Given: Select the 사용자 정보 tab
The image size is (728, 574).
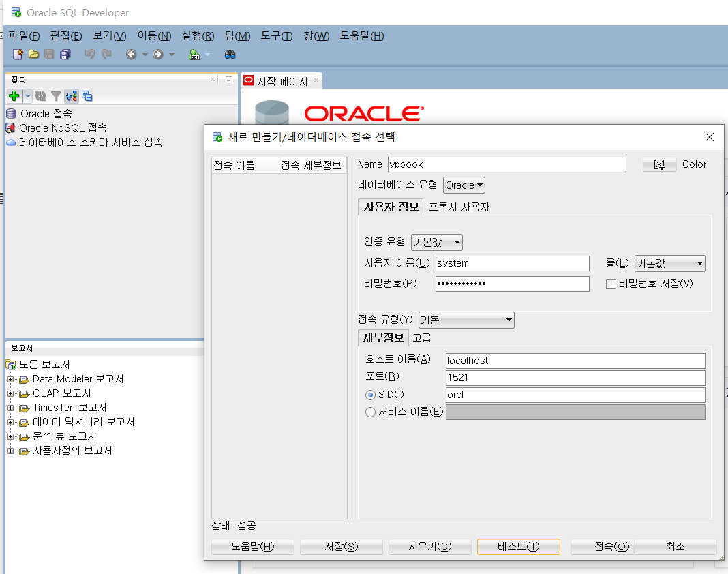Looking at the screenshot, I should coord(391,207).
